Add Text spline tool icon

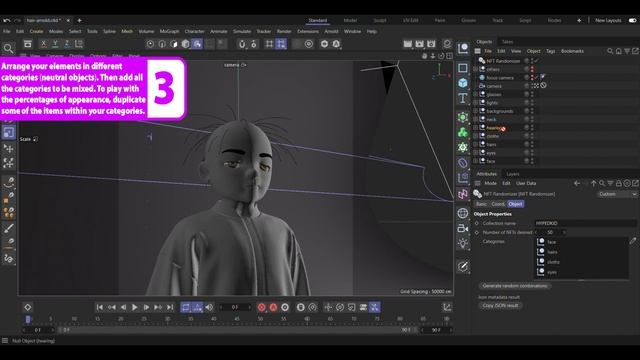point(463,98)
